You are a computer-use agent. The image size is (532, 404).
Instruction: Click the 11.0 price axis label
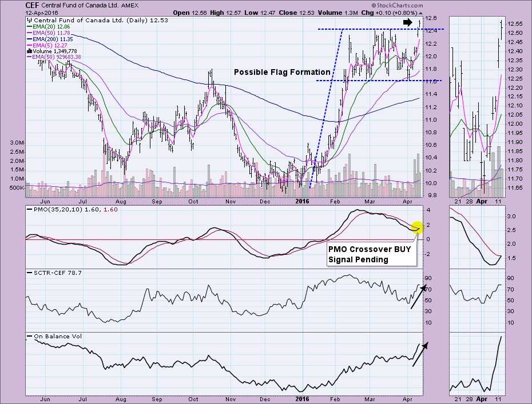coord(431,120)
